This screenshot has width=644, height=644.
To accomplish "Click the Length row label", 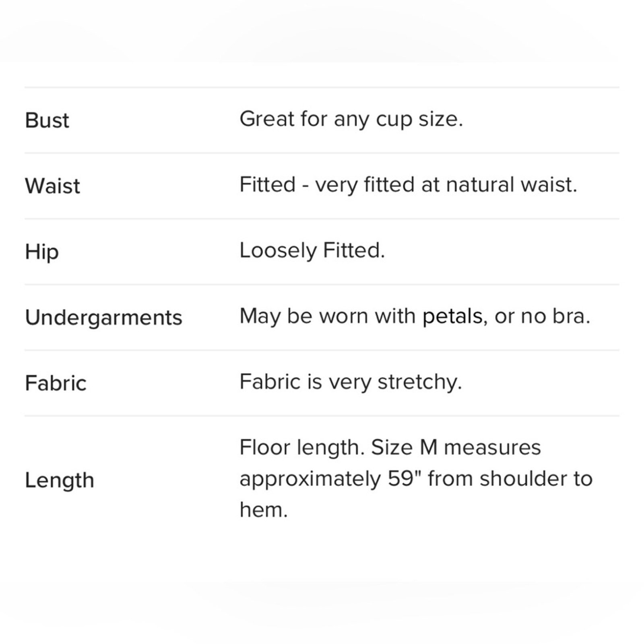I will (x=60, y=481).
